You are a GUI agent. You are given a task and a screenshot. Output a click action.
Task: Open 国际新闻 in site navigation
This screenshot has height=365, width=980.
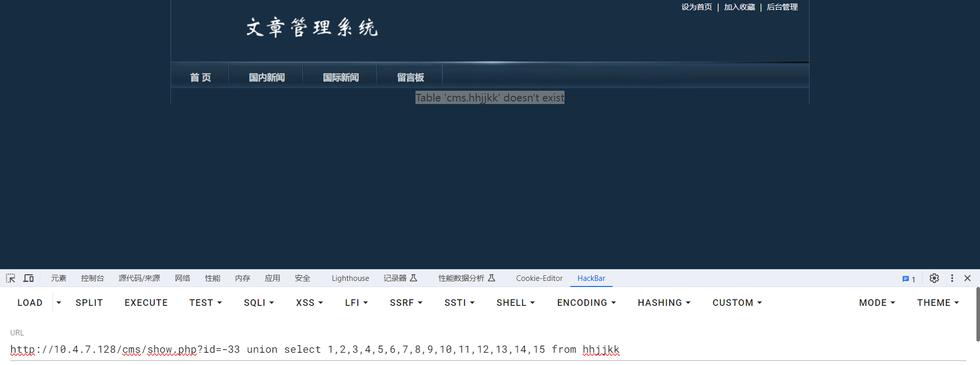[340, 77]
